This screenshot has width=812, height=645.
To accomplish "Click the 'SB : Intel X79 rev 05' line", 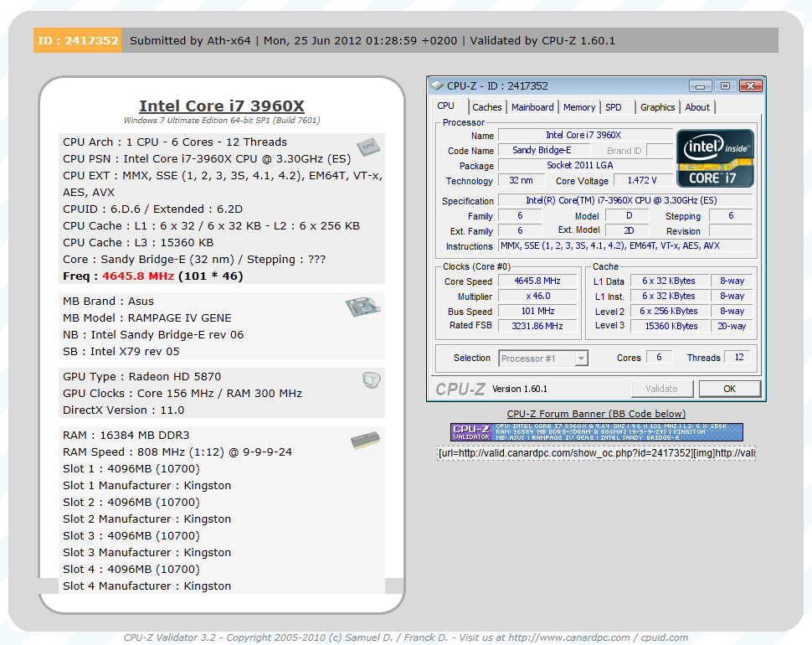I will click(121, 351).
